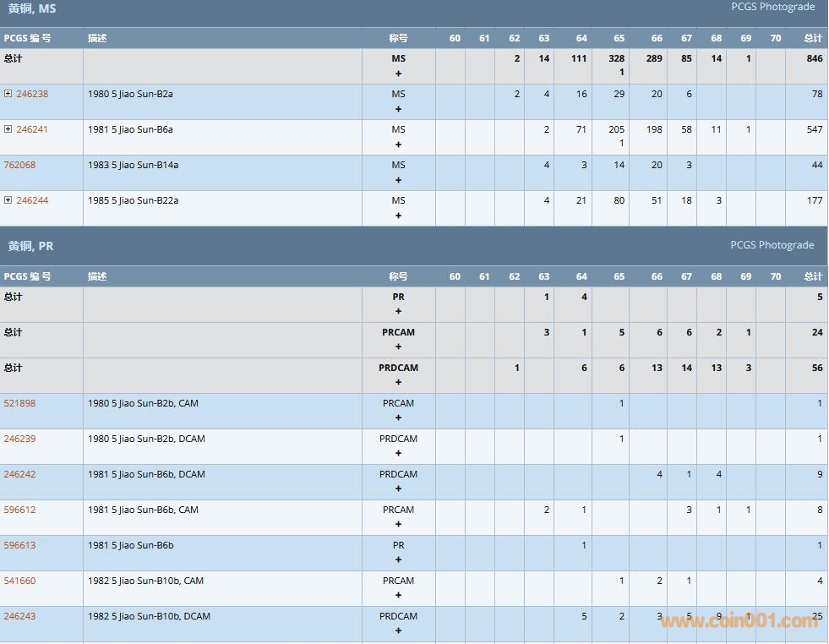Click the plus sign under MS in the 1983 Sun-B14a row
The width and height of the screenshot is (829, 644).
pos(398,180)
